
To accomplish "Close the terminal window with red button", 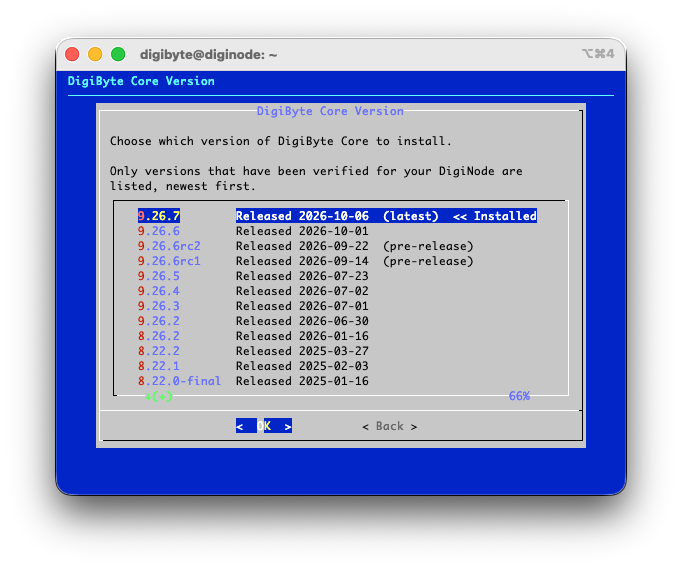I will tap(72, 54).
